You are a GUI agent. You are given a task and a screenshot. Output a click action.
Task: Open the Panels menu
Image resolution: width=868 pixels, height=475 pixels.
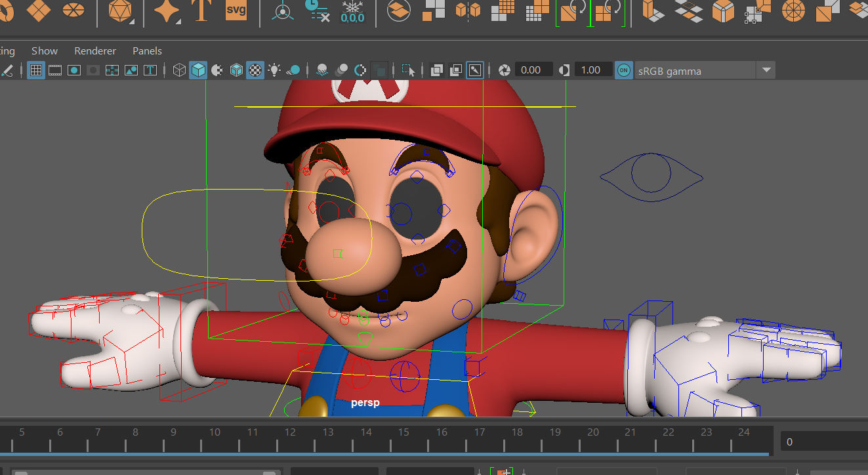click(147, 51)
